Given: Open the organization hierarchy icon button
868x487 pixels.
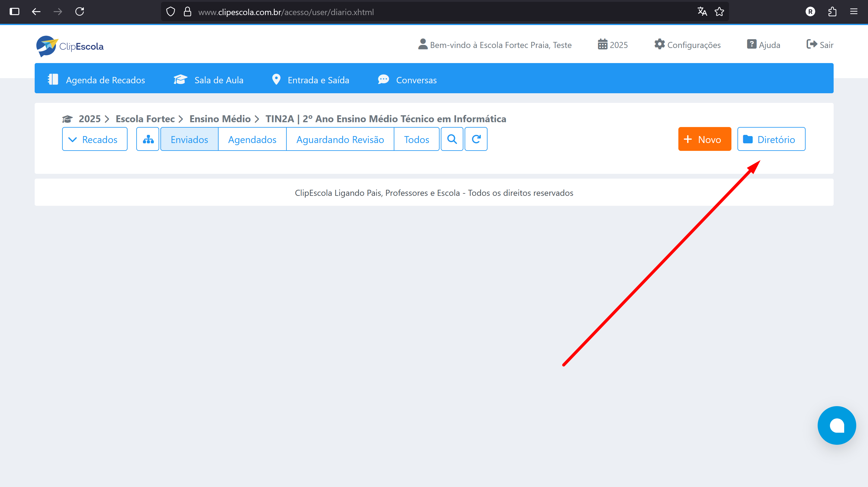Looking at the screenshot, I should point(148,139).
